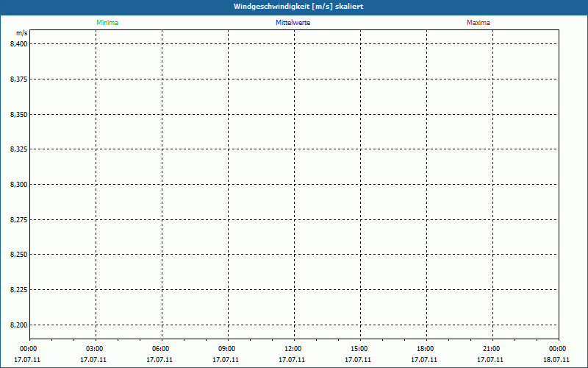Click the 06:00 time axis label

click(161, 349)
